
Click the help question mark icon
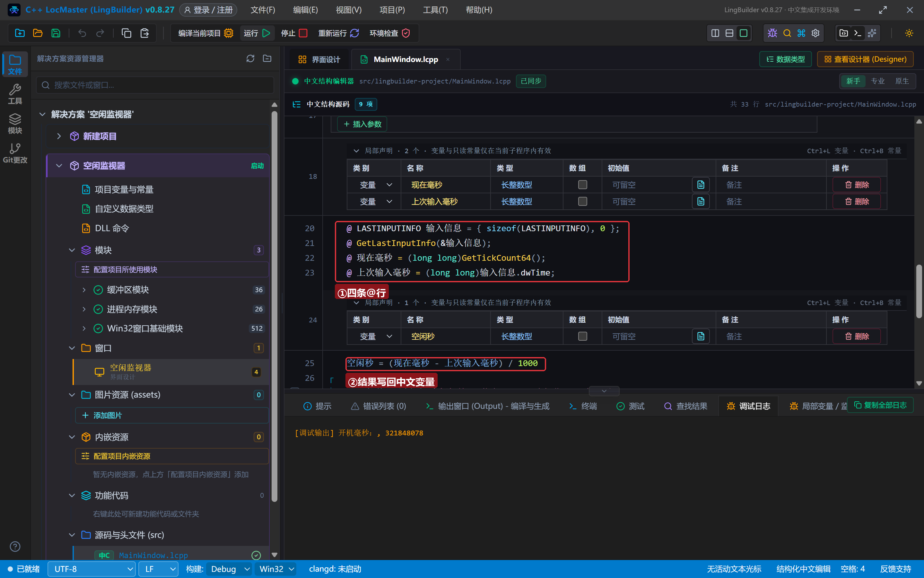[15, 546]
